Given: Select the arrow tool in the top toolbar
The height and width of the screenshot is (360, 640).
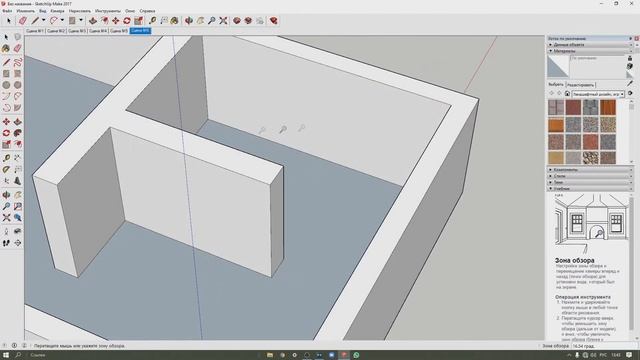Looking at the screenshot, I should click(x=9, y=20).
